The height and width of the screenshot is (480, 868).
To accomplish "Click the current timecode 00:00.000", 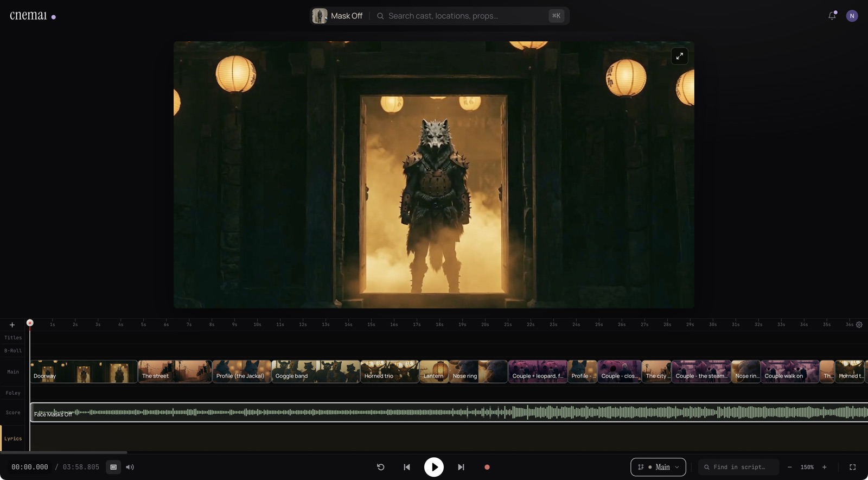I will click(x=30, y=467).
